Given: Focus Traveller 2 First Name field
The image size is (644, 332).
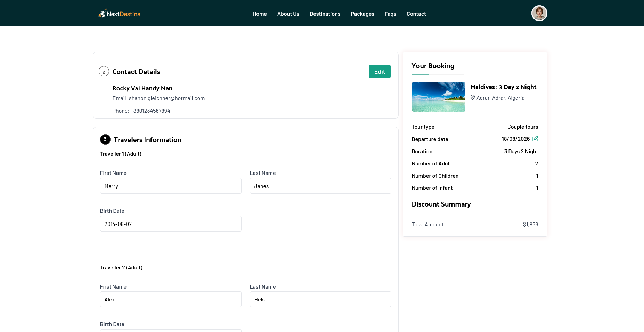Looking at the screenshot, I should pos(171,299).
